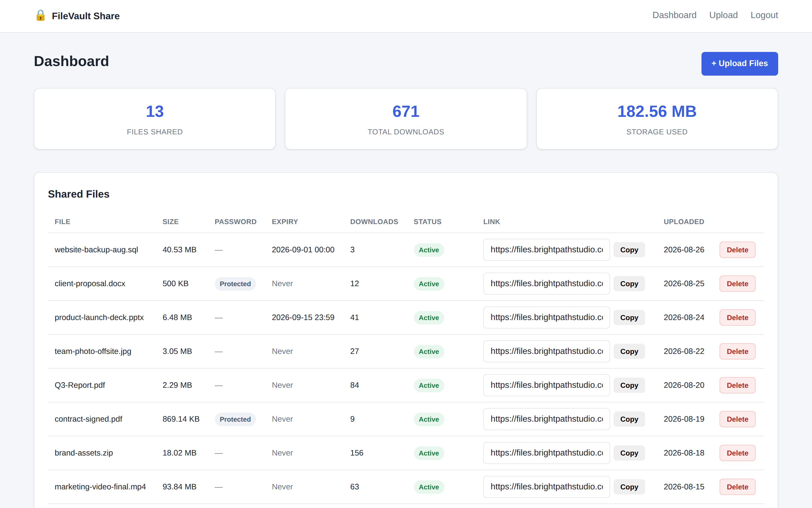Select link field for team-photo-offsite.jpg
This screenshot has height=508, width=812.
[546, 351]
